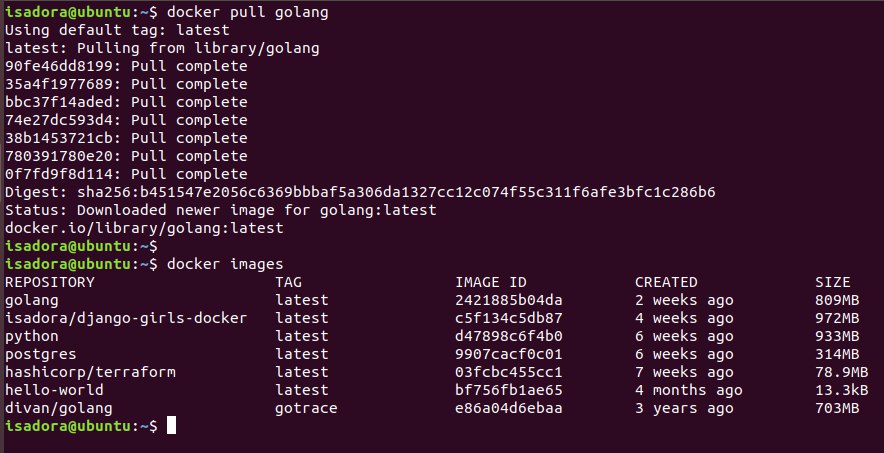Image resolution: width=884 pixels, height=453 pixels.
Task: Click the docker.io/library/golang:latest output line
Action: click(x=144, y=228)
